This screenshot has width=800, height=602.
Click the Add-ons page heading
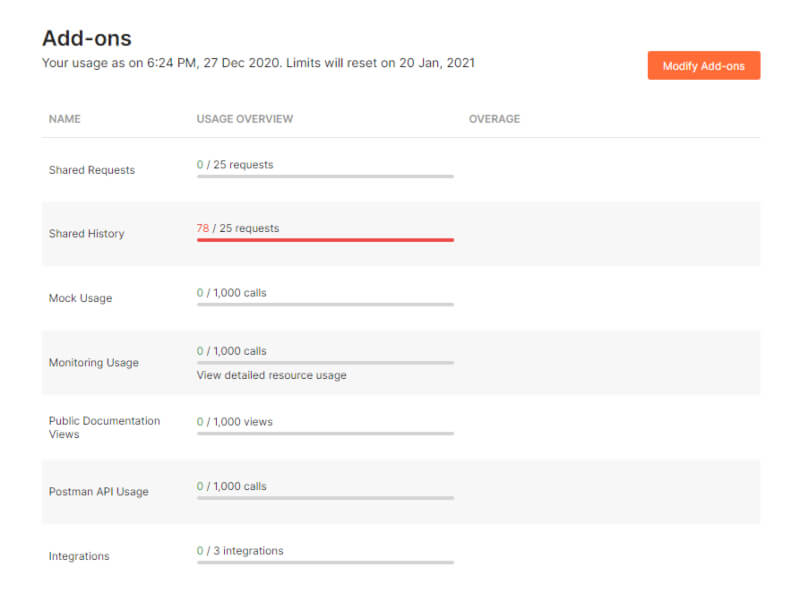87,38
